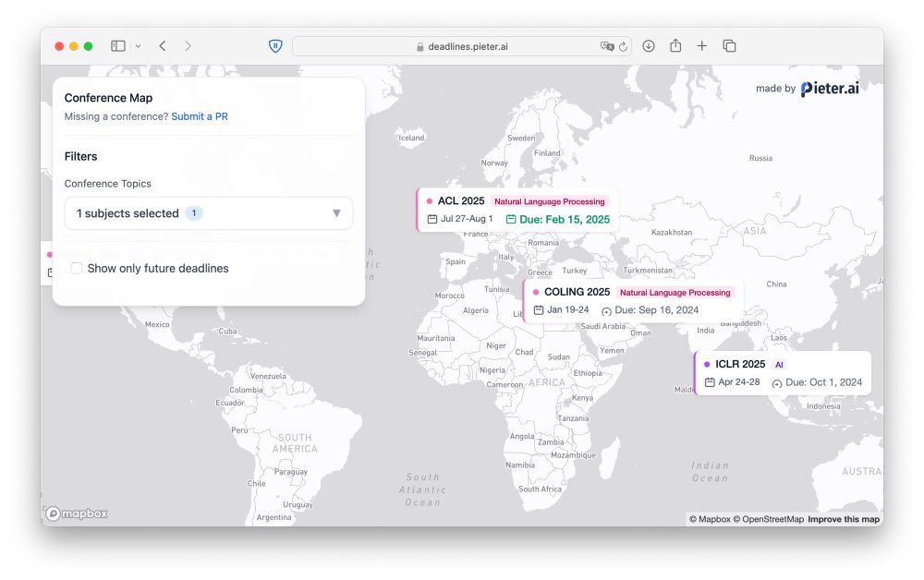
Task: Enter full screen with the green button
Action: [89, 46]
